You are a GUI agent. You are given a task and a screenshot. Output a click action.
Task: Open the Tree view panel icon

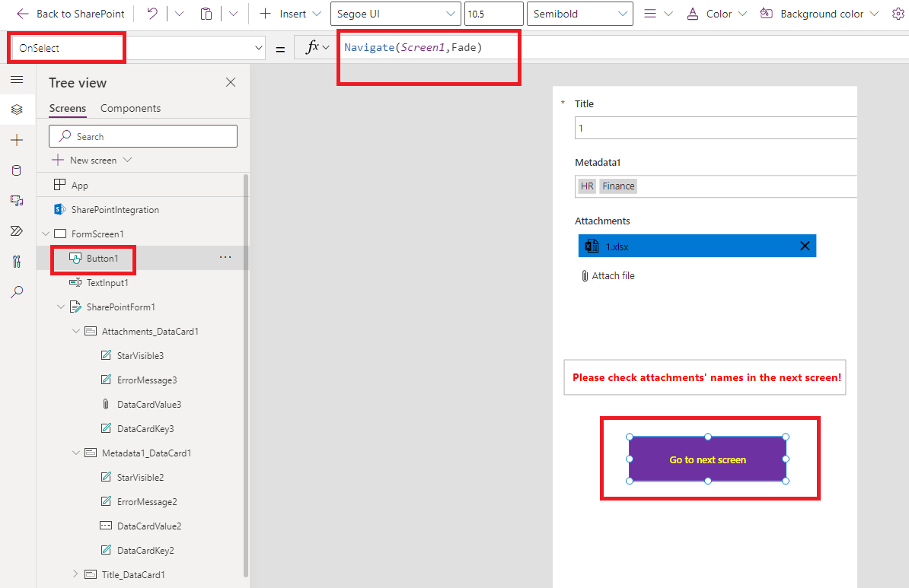point(17,109)
